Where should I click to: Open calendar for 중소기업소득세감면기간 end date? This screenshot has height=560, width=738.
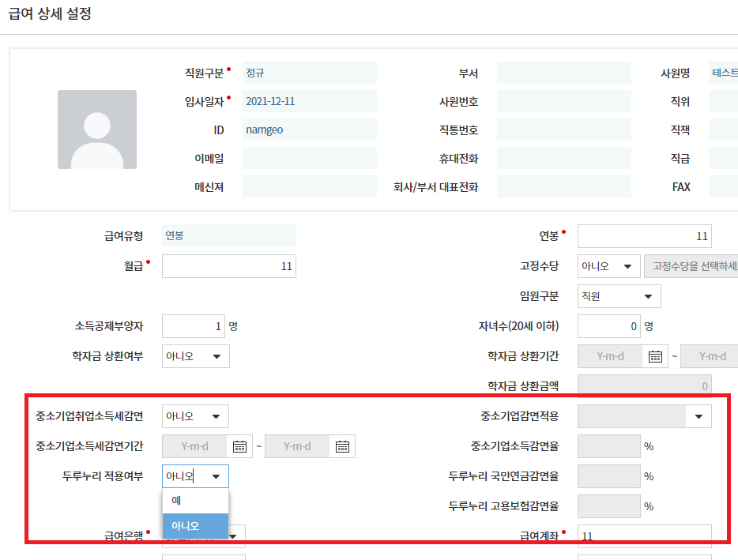(x=342, y=446)
